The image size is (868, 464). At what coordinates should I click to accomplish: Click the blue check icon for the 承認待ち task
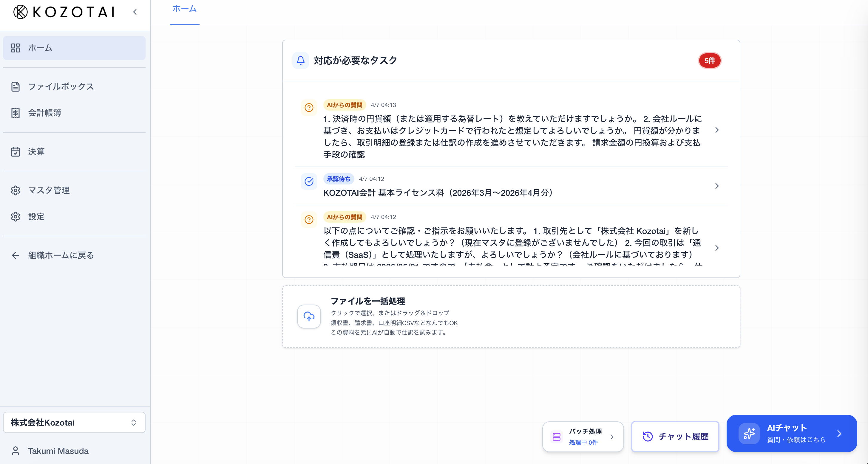pos(309,181)
